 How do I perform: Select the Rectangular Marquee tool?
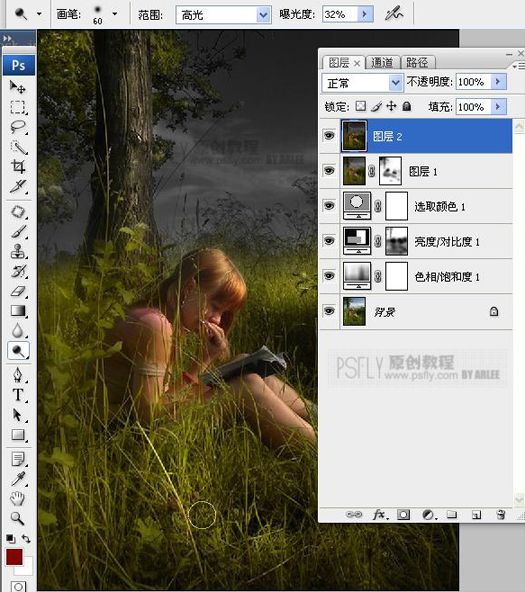point(18,107)
